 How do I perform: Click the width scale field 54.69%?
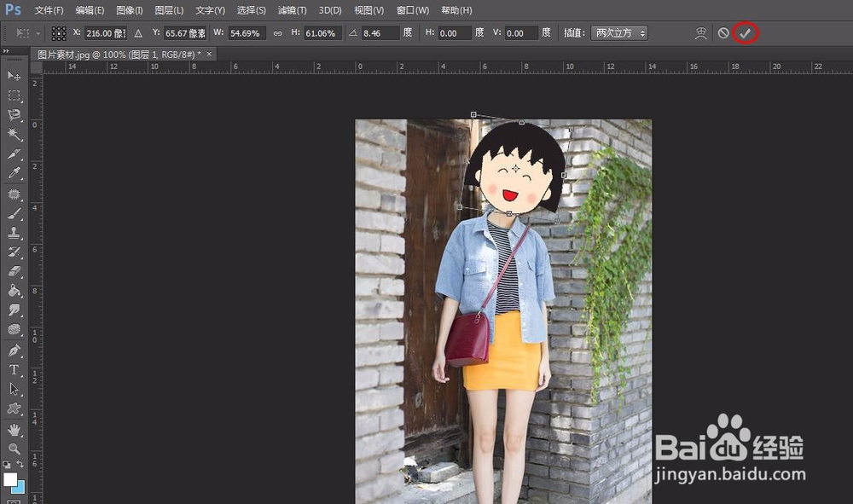click(247, 33)
